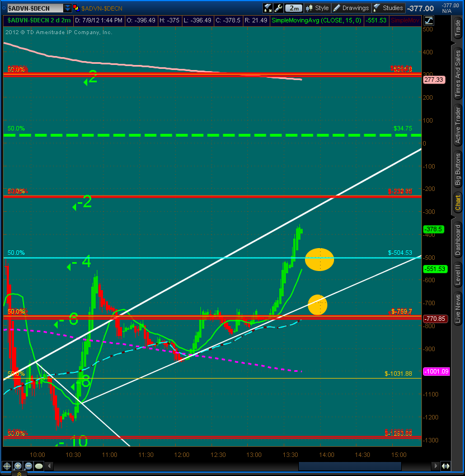
Task: Click the -551.53 green price bubble on axis
Action: tap(435, 269)
